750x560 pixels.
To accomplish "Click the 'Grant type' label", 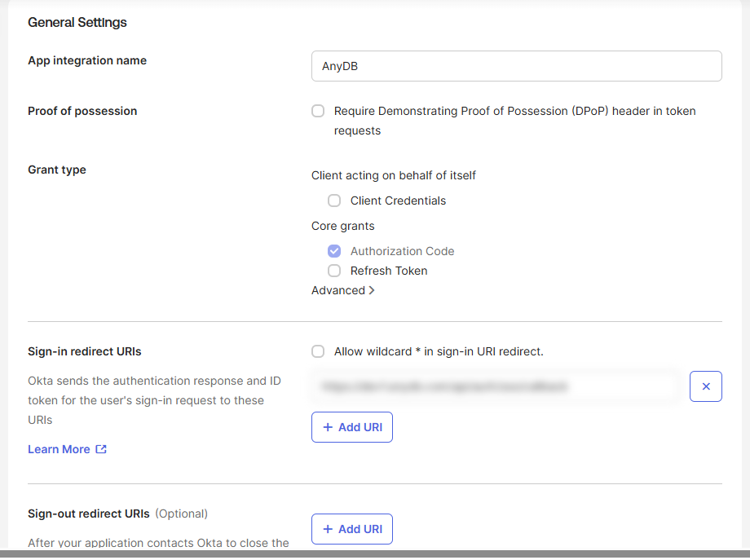I will click(57, 170).
